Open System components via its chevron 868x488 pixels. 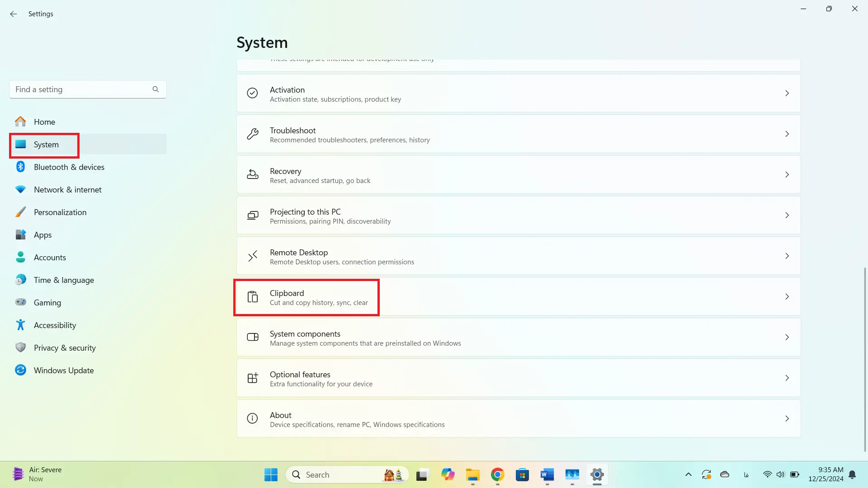(787, 338)
